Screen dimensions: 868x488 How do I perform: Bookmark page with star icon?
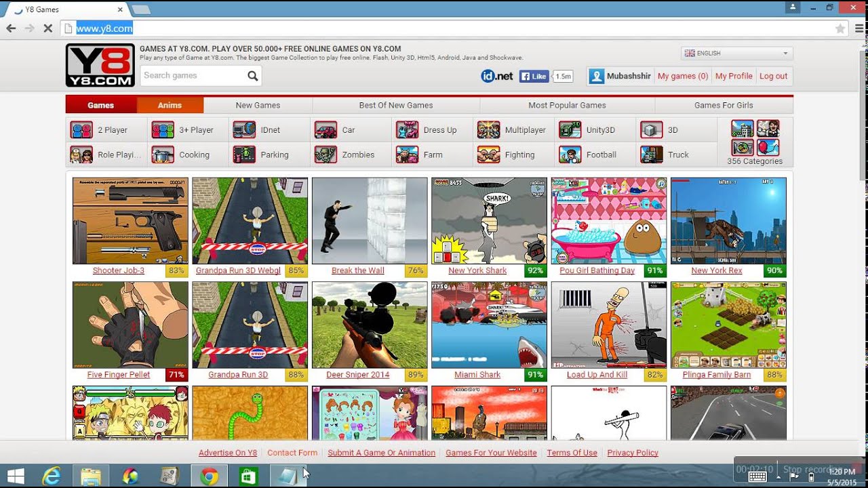point(840,28)
